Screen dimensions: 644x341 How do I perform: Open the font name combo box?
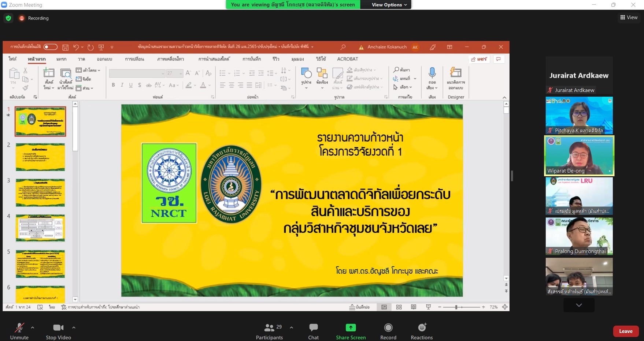point(137,73)
